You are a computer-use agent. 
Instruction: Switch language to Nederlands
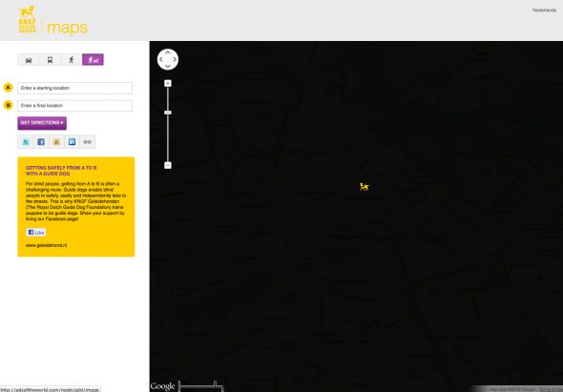pyautogui.click(x=544, y=10)
